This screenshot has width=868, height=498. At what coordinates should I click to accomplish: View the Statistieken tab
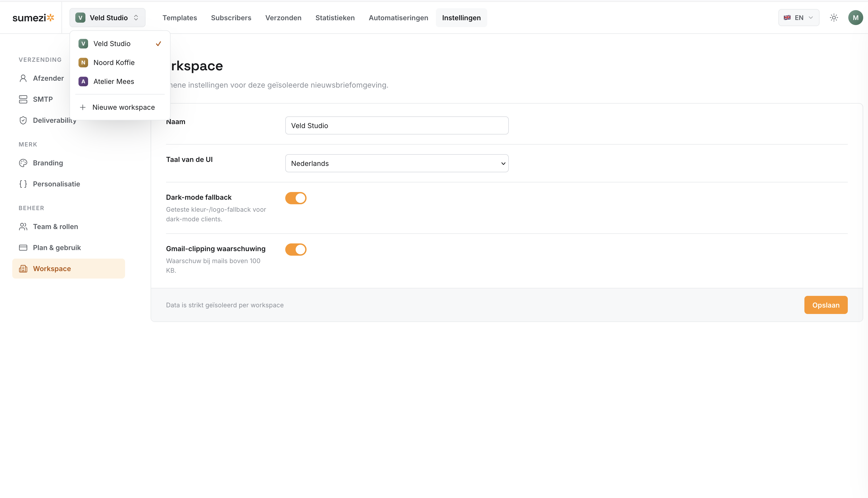coord(335,18)
